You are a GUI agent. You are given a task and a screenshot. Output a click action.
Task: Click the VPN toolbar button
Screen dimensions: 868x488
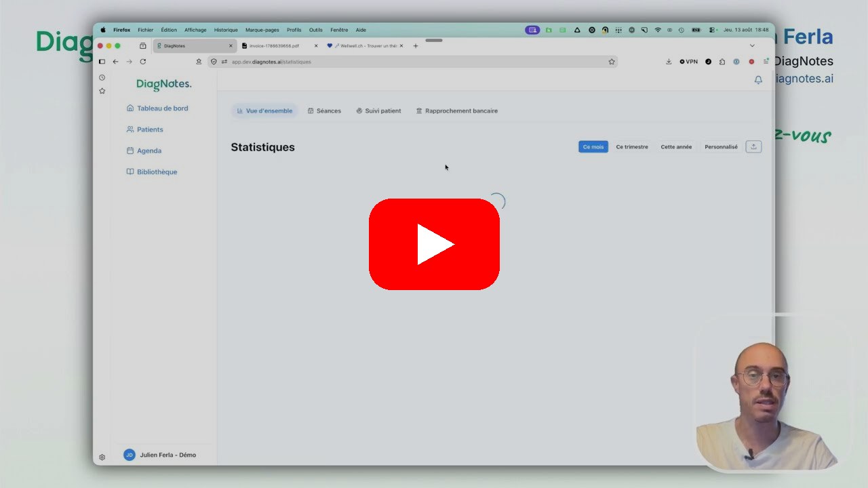click(x=688, y=62)
